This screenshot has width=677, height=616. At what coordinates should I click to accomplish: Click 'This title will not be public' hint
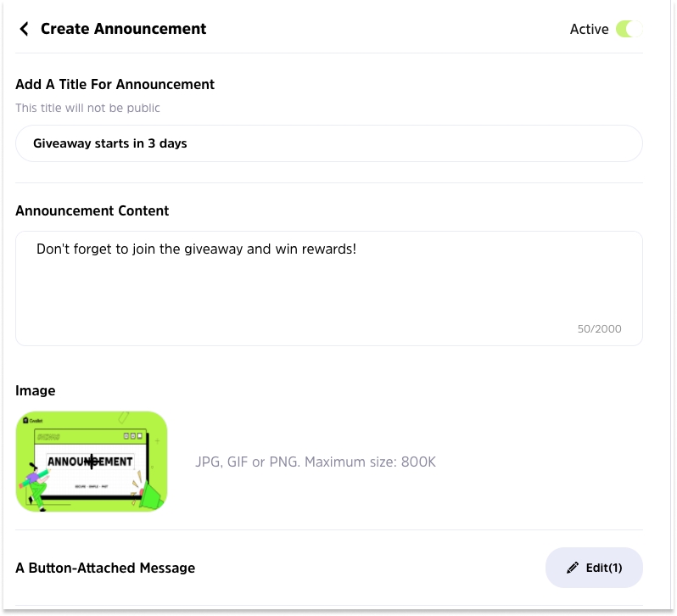tap(87, 108)
